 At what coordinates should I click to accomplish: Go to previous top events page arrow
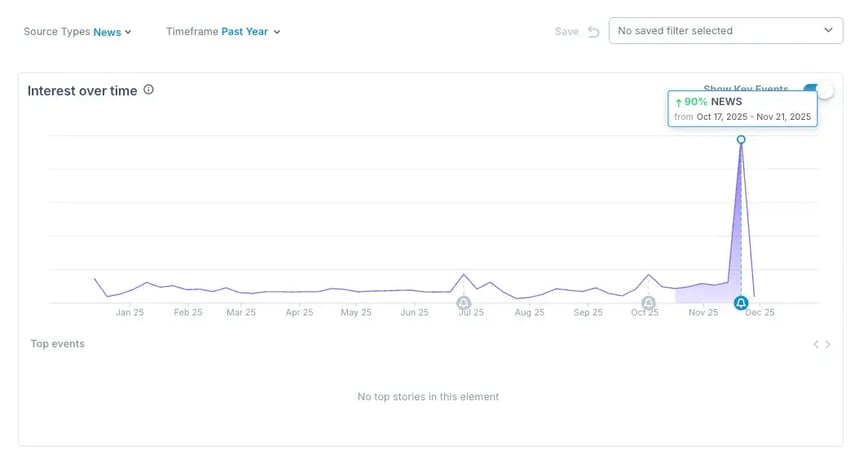coord(816,345)
